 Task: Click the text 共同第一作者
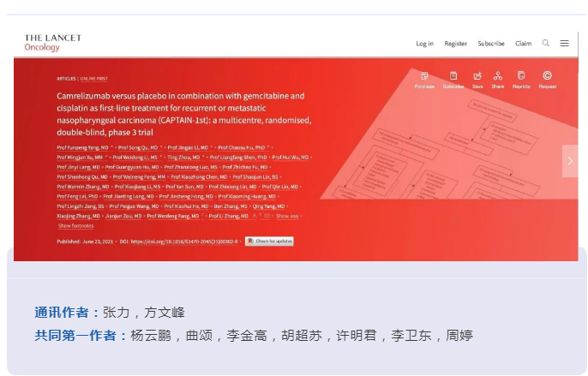pyautogui.click(x=75, y=335)
